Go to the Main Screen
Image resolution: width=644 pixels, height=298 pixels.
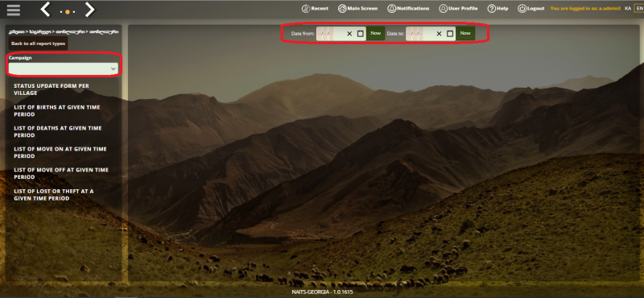357,9
